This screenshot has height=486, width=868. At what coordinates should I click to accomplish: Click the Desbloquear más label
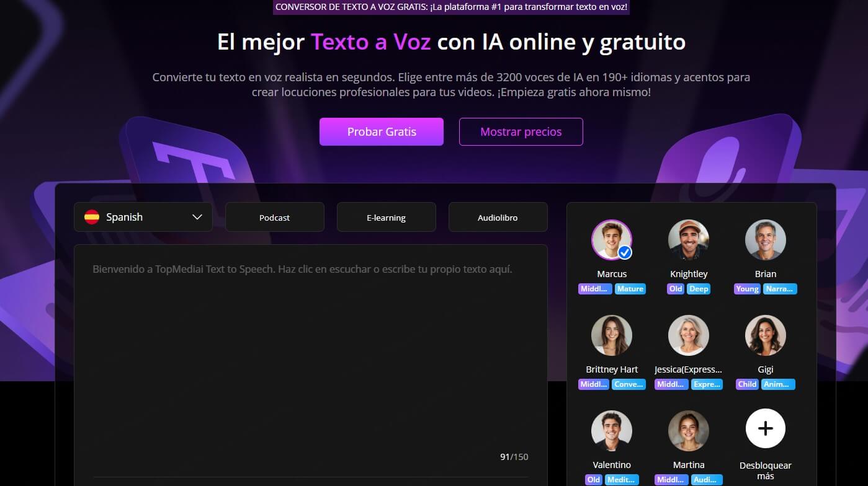click(766, 471)
